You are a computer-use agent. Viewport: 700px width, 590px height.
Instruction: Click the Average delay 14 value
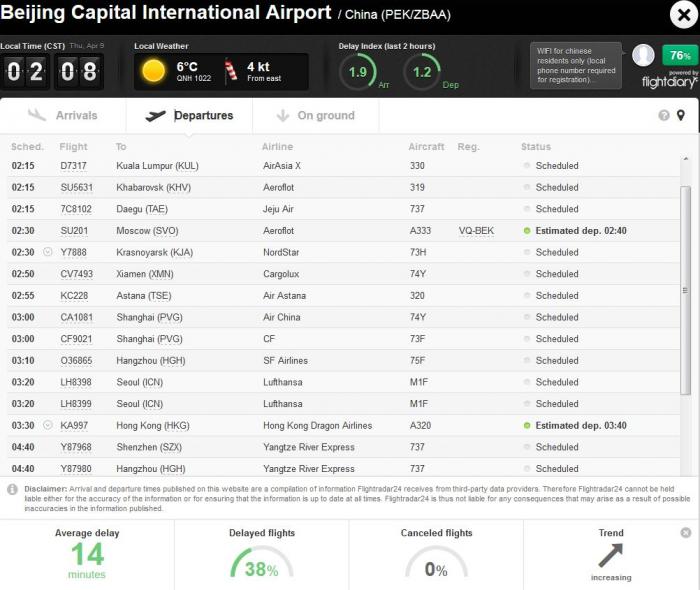(88, 554)
